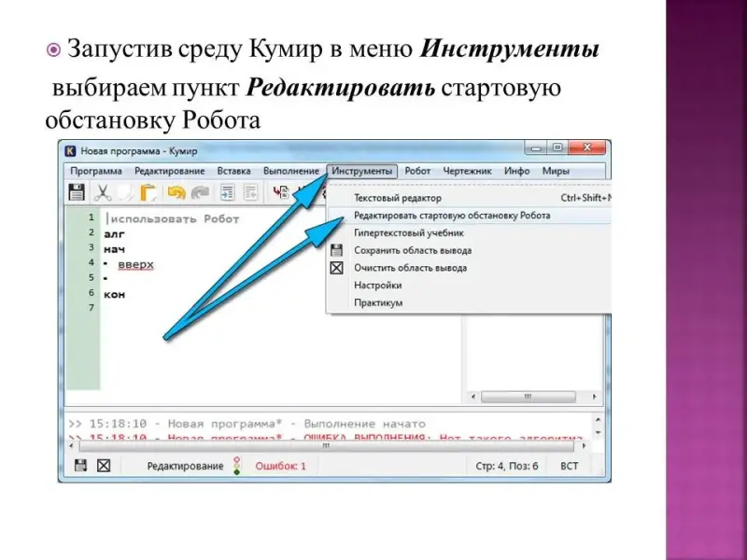The height and width of the screenshot is (560, 747).
Task: Select Текстовый редактор from the menu
Action: tap(397, 198)
